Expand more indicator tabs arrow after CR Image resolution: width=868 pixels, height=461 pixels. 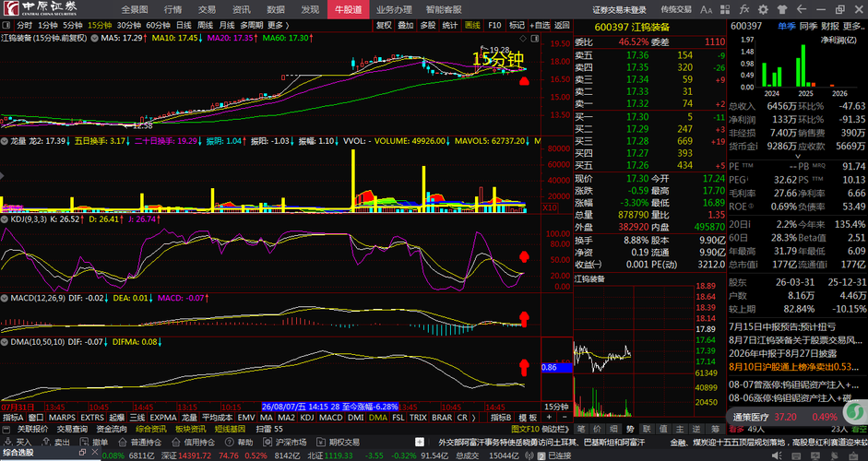[x=474, y=418]
